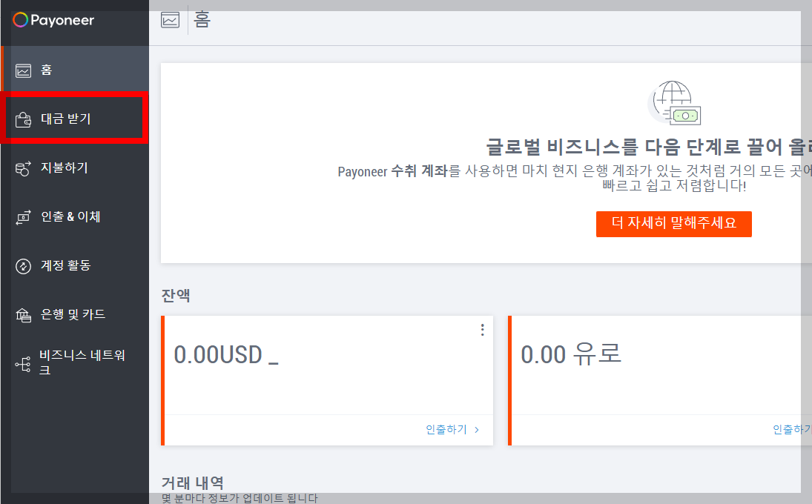Expand the chevron next to USD 인출하기
The width and height of the screenshot is (812, 504).
(477, 428)
